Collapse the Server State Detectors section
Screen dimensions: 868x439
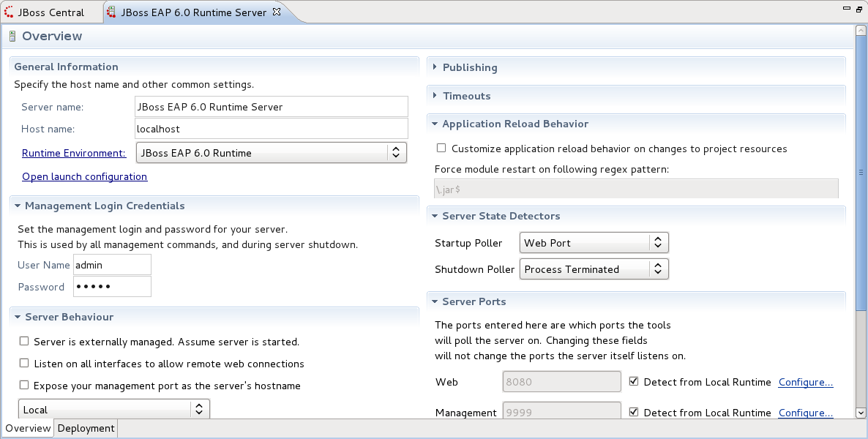click(x=435, y=216)
